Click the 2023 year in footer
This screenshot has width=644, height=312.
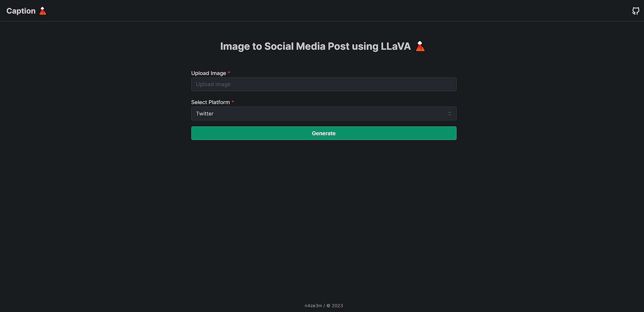pos(337,306)
